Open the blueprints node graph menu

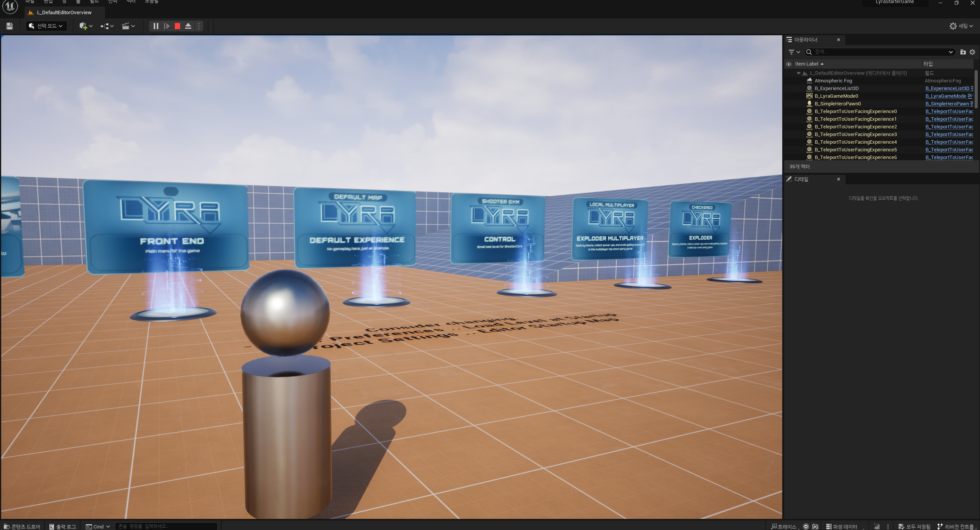tap(107, 26)
